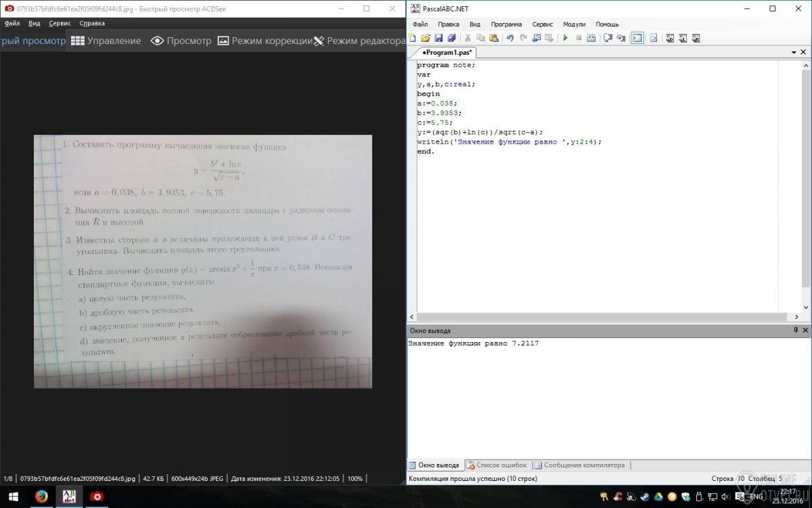Pin the Окно вывода panel
Image resolution: width=812 pixels, height=508 pixels.
(796, 330)
